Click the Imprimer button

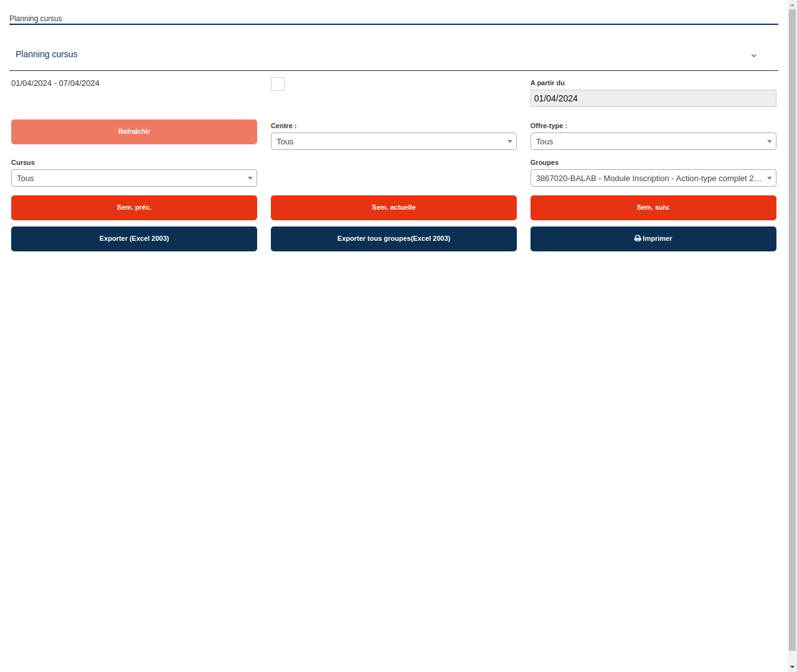point(653,238)
